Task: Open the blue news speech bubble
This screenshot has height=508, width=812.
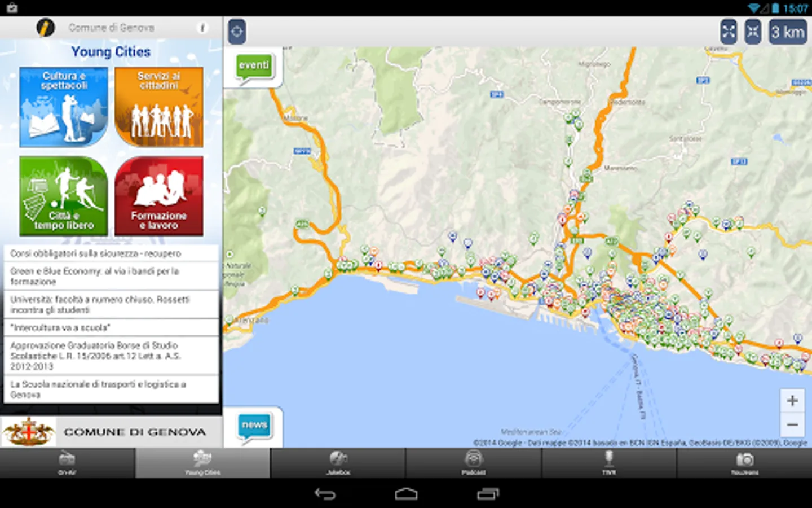Action: click(x=255, y=427)
